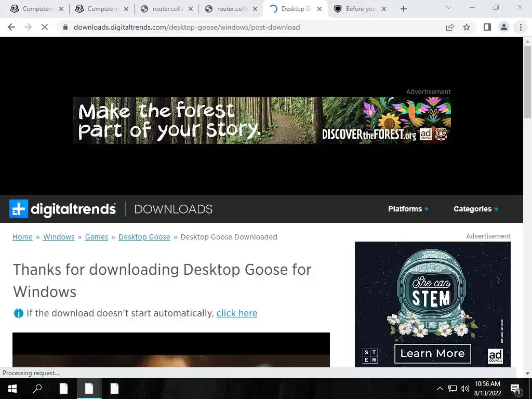The image size is (532, 399).
Task: Open the volume control tray icon
Action: pyautogui.click(x=465, y=389)
